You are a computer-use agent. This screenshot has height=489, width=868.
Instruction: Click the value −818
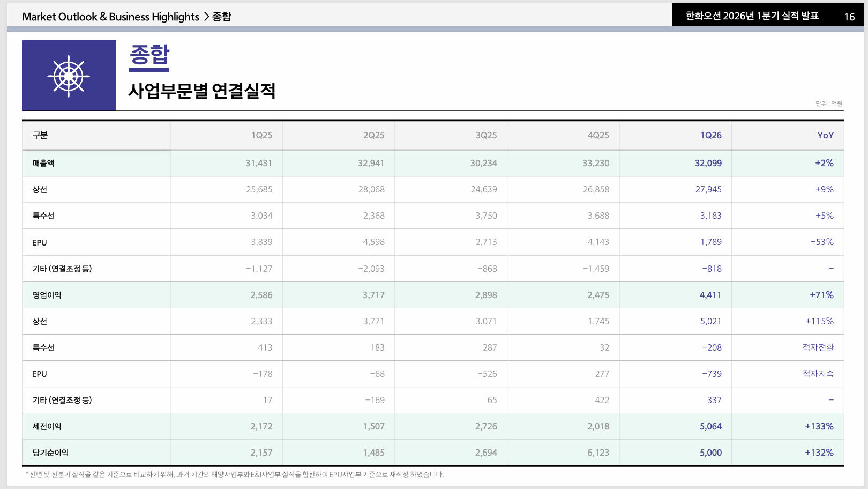point(712,269)
